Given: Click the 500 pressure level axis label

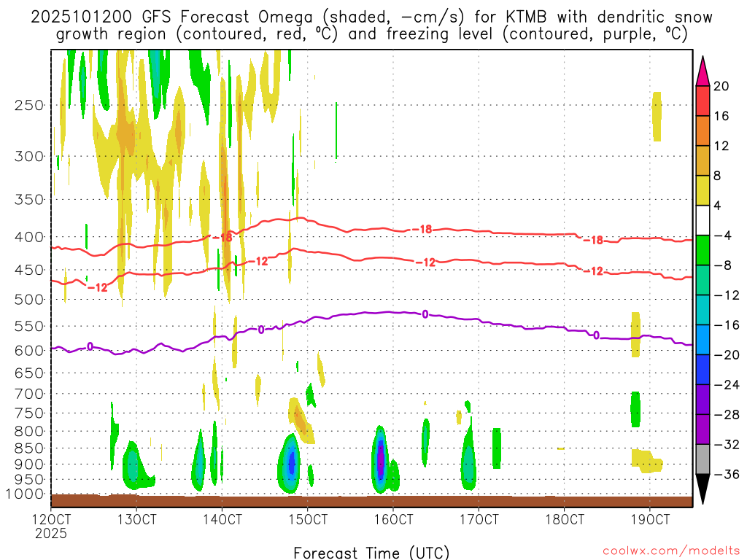Looking at the screenshot, I should tap(28, 299).
